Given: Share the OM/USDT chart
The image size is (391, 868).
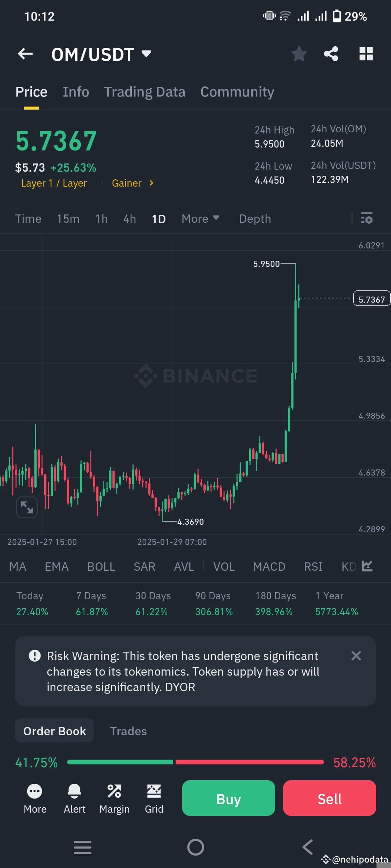Looking at the screenshot, I should [331, 54].
